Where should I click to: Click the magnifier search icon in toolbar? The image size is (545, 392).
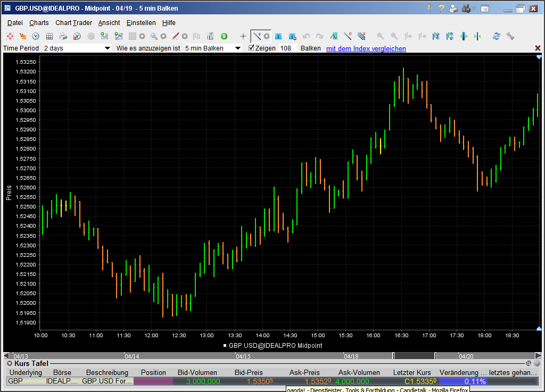click(x=154, y=36)
